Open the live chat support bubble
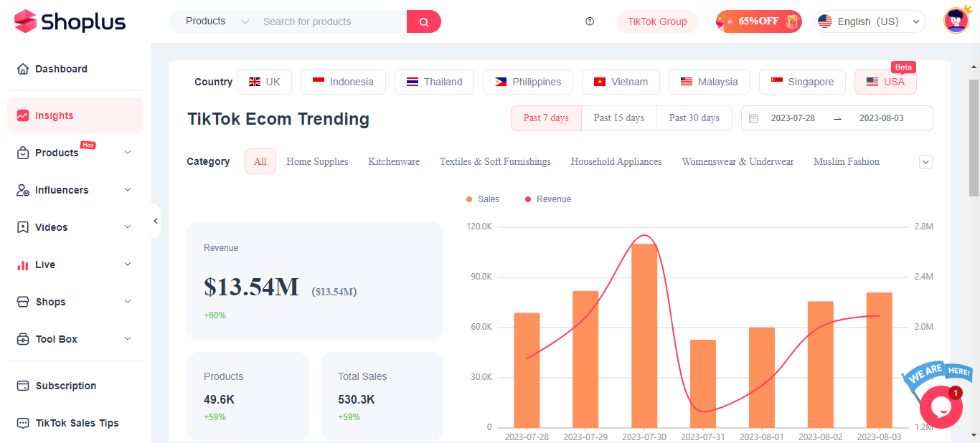 [941, 406]
